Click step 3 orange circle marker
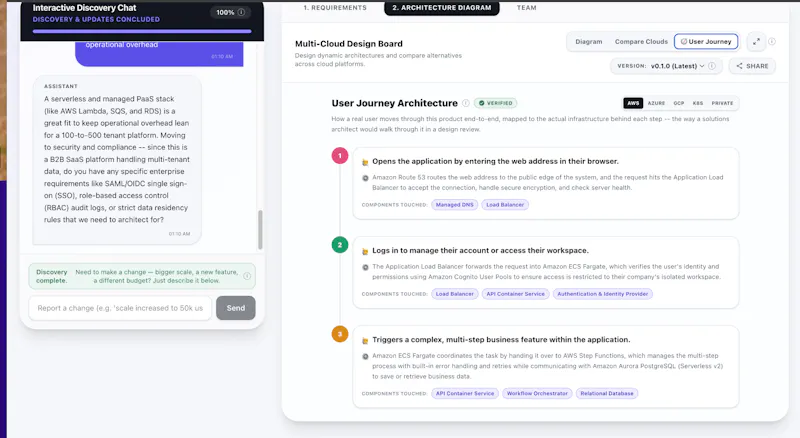This screenshot has height=438, width=800. pos(340,334)
